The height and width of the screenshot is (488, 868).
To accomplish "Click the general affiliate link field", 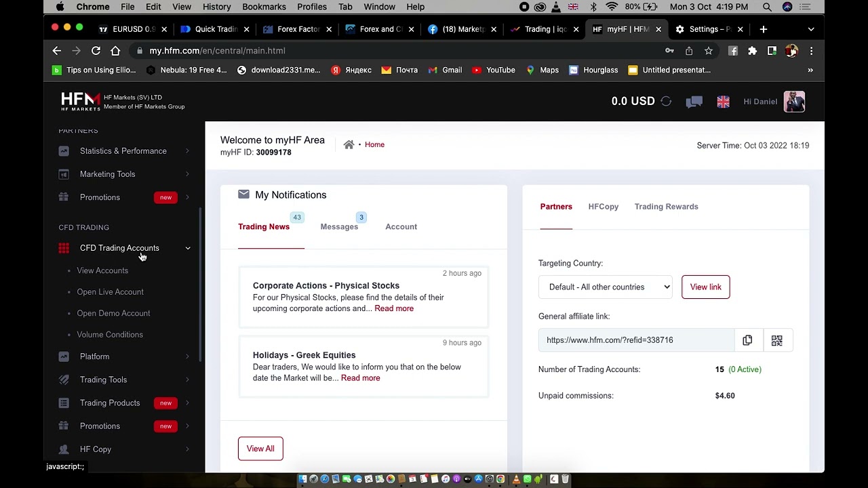I will 636,340.
